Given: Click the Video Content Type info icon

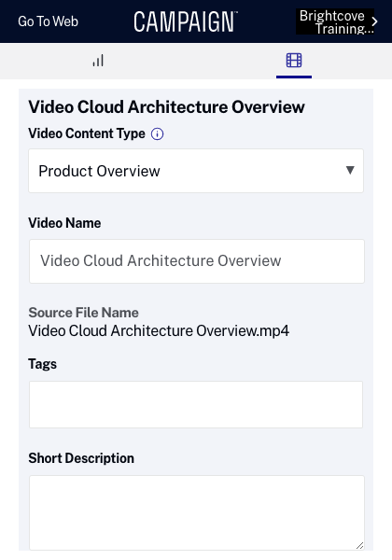Looking at the screenshot, I should tap(157, 133).
